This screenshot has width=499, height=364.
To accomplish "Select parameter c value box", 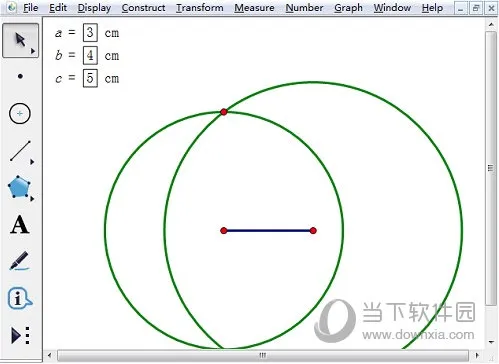I will pyautogui.click(x=90, y=78).
